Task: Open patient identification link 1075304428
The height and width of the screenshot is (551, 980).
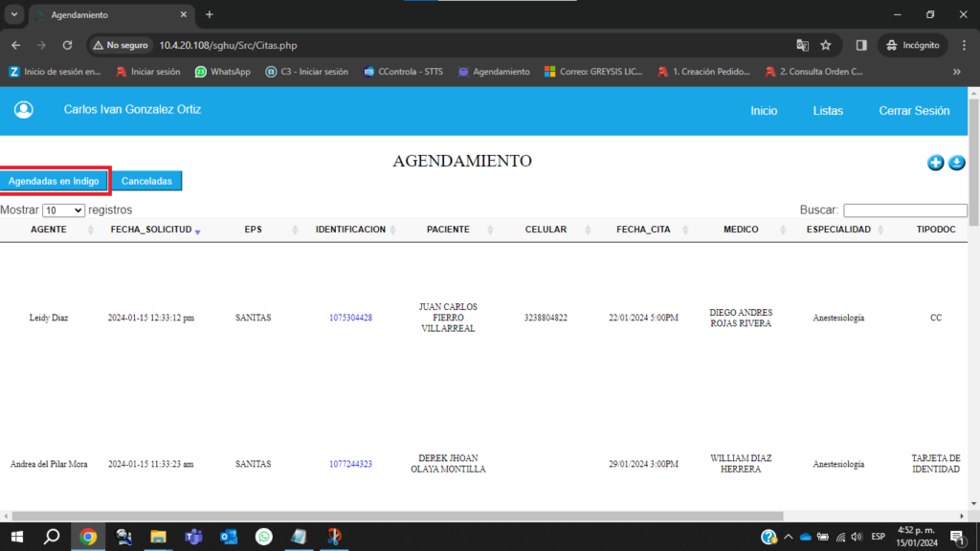Action: click(x=350, y=318)
